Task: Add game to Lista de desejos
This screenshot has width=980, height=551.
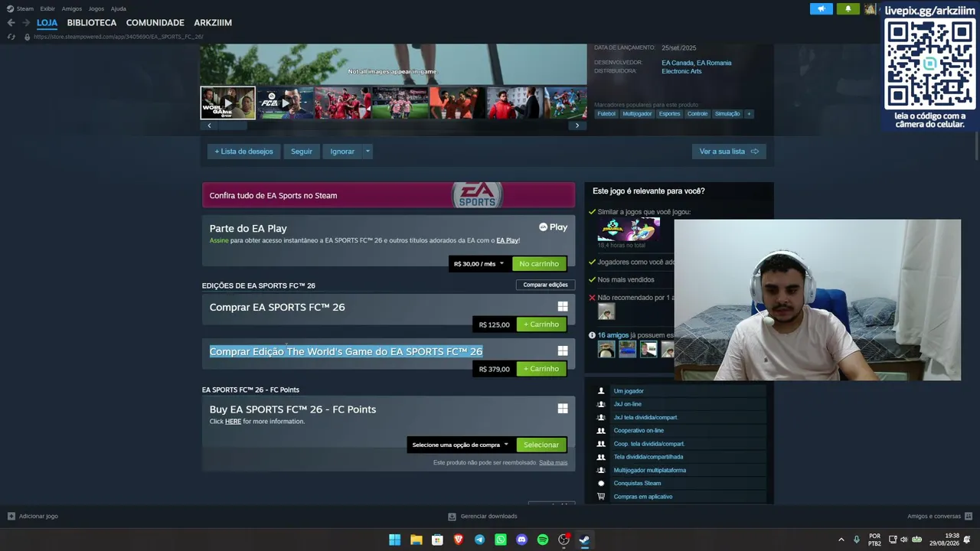Action: 243,152
